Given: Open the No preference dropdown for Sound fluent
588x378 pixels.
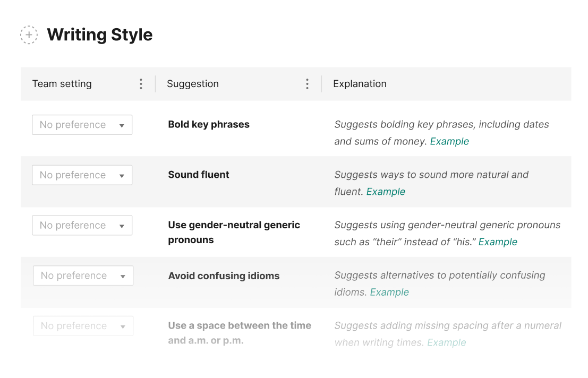Looking at the screenshot, I should pos(82,175).
